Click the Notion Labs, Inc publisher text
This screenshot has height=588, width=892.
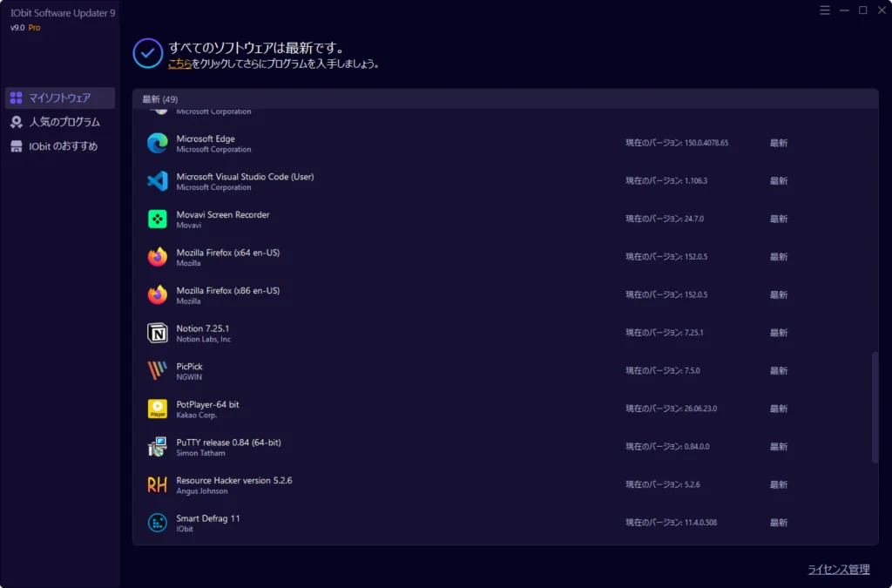coord(203,340)
